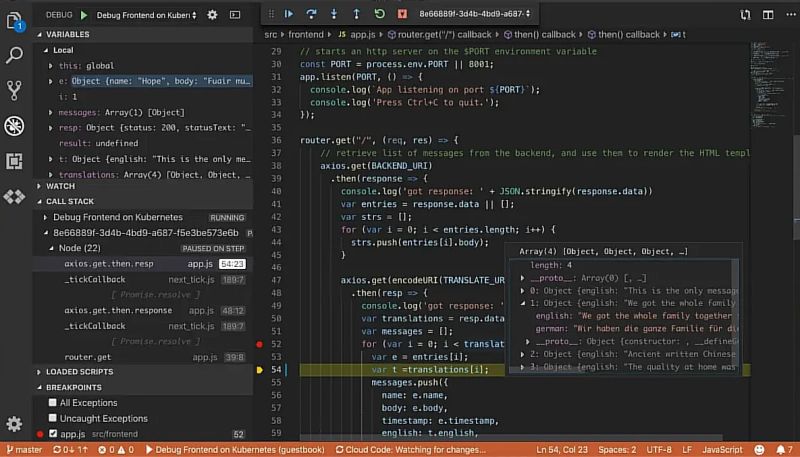Open the Manage gear at sidebar bottom
Screen dimensions: 800x457
[14, 423]
